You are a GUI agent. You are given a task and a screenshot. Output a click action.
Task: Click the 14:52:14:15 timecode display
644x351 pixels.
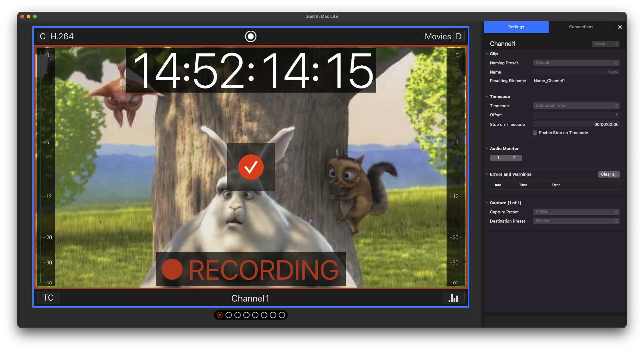coord(251,70)
